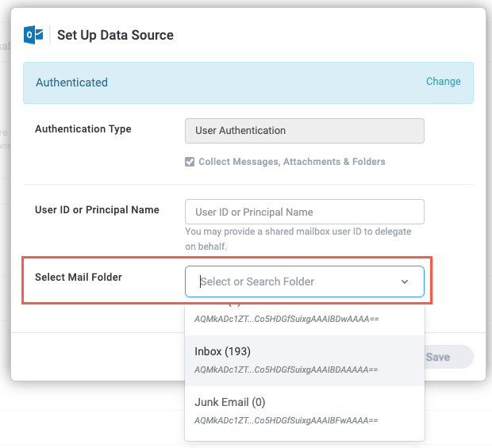This screenshot has height=448, width=492.
Task: Toggle Collect Messages, Attachments & Folders checkbox
Action: pos(190,162)
